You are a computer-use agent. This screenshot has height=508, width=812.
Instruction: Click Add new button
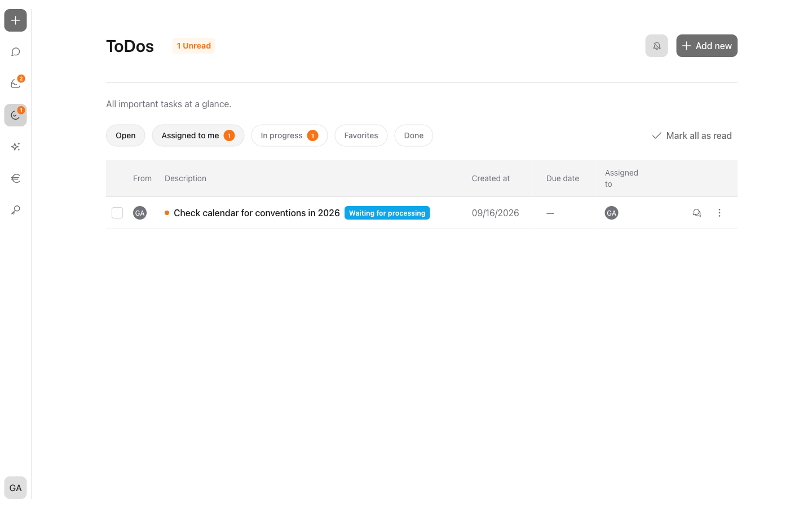707,46
